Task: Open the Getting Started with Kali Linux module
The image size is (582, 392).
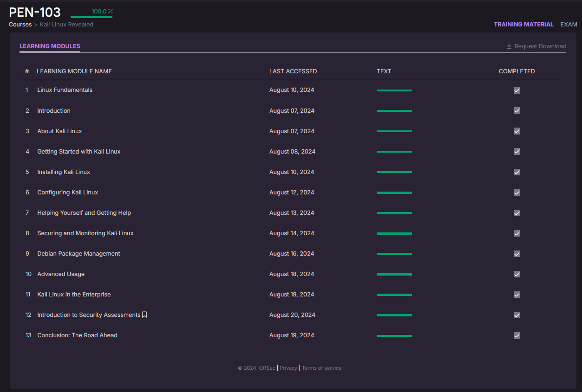Action: (x=79, y=152)
